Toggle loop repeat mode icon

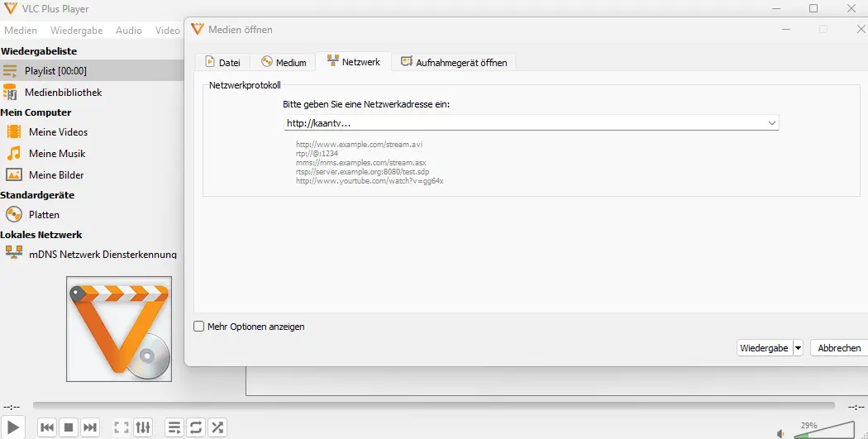pos(196,427)
